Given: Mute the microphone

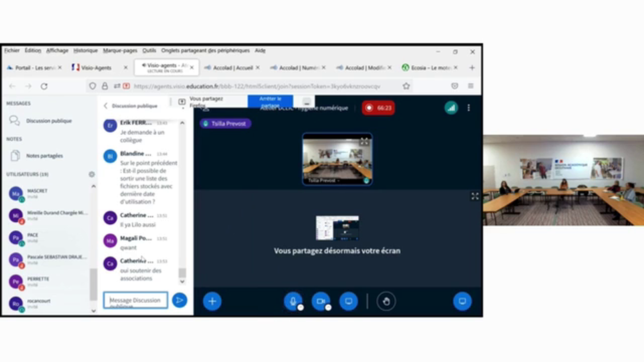Looking at the screenshot, I should [293, 301].
